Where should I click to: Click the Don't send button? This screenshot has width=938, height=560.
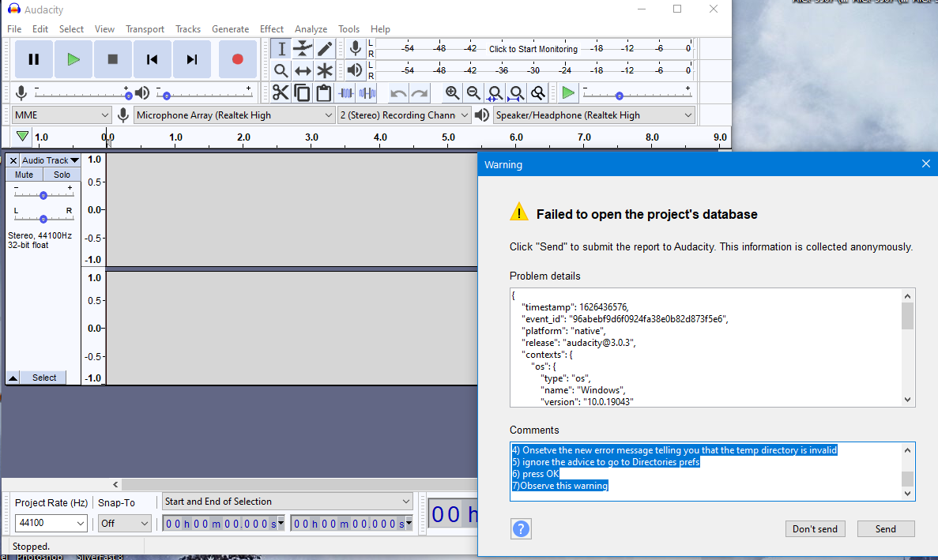815,529
